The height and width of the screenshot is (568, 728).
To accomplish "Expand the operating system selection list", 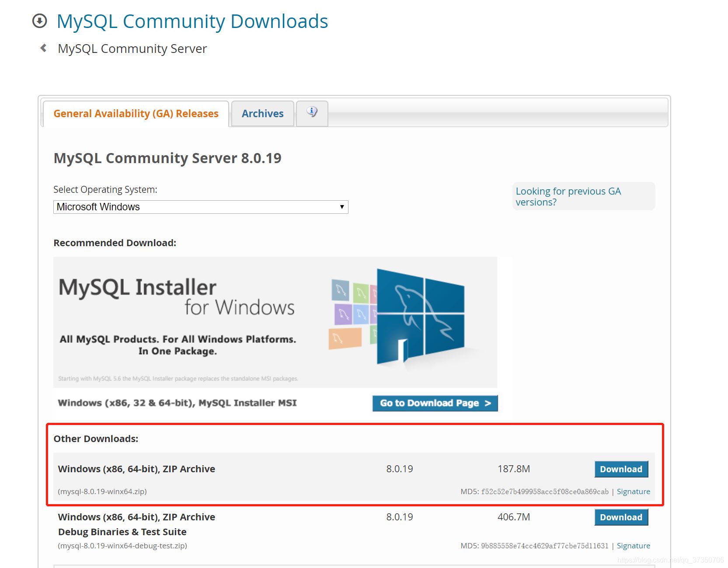I will 200,206.
